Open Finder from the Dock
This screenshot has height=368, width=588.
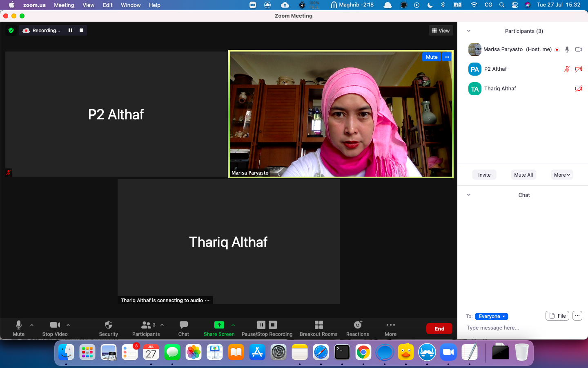(66, 352)
